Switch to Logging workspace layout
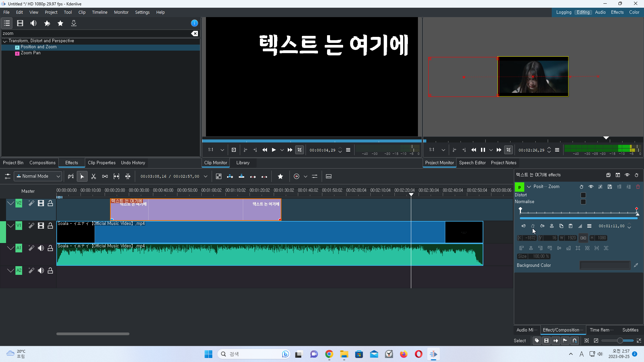644x362 pixels. coord(564,12)
